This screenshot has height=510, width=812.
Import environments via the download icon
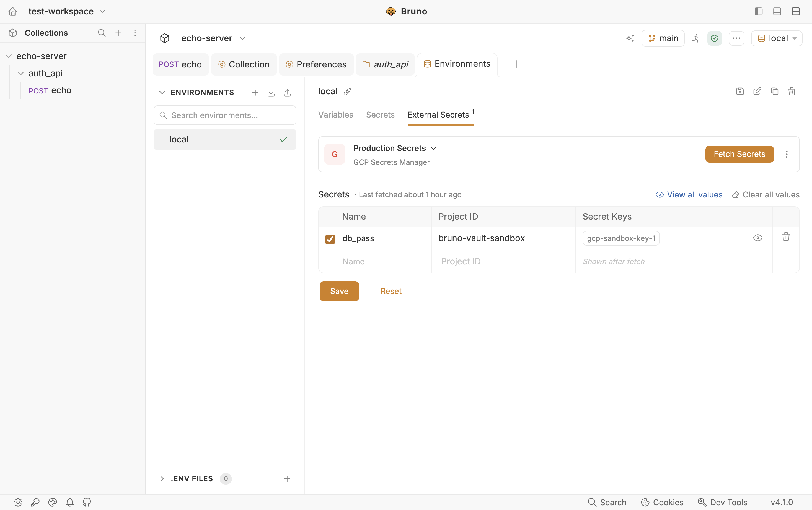pos(271,92)
